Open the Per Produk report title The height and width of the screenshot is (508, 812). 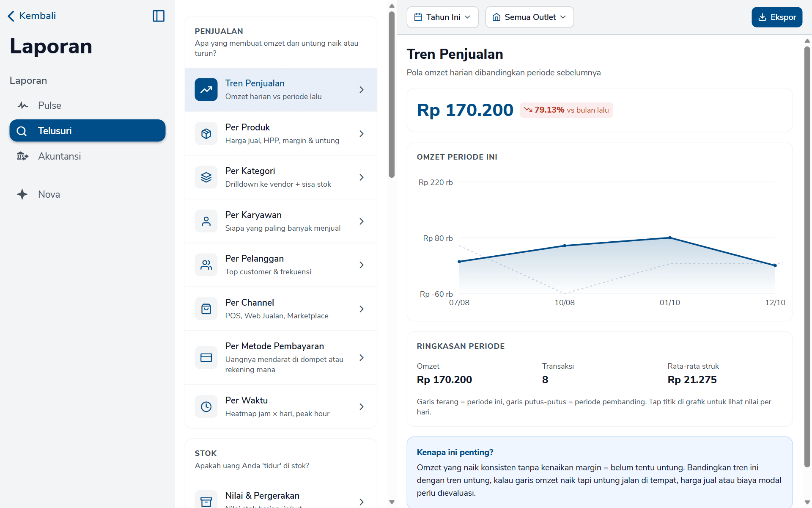click(247, 127)
